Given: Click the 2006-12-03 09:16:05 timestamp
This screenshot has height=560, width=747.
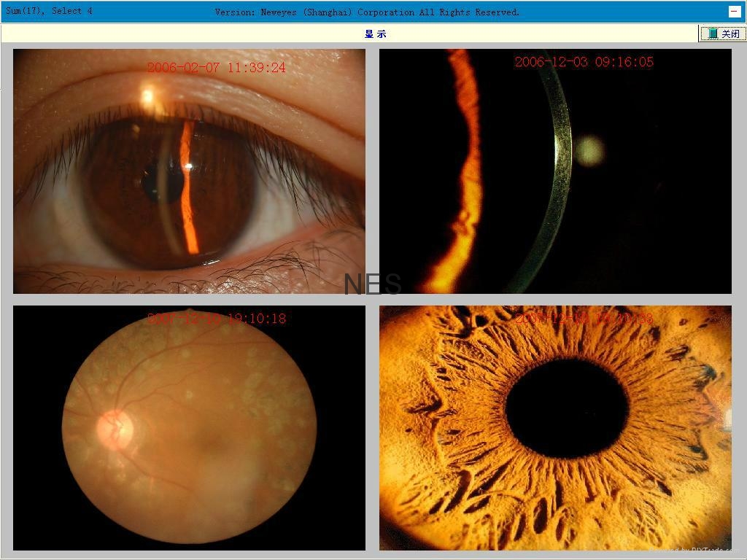Looking at the screenshot, I should tap(584, 62).
